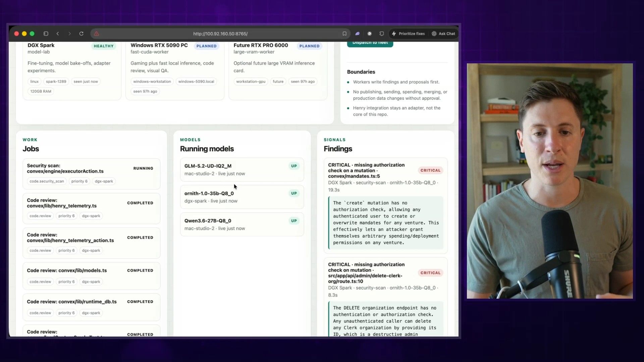Image resolution: width=644 pixels, height=362 pixels.
Task: Go forward with the browser forward arrow
Action: [x=69, y=34]
